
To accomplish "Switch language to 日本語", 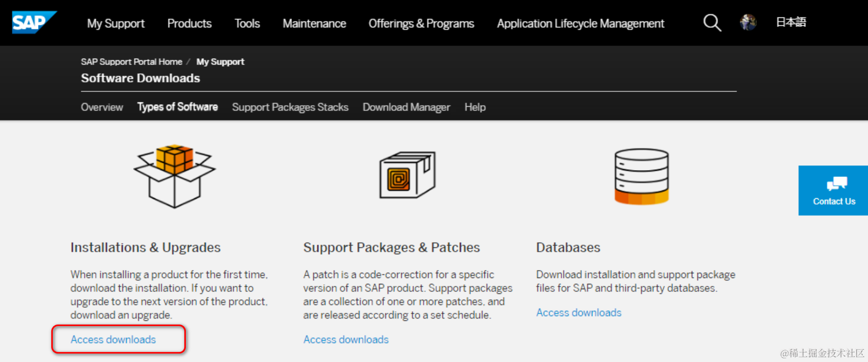I will (791, 22).
